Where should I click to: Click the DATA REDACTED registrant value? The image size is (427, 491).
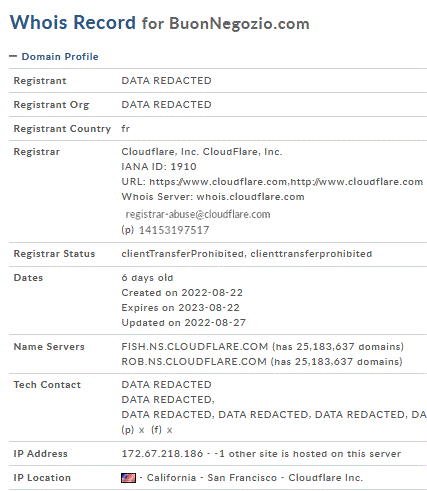166,81
